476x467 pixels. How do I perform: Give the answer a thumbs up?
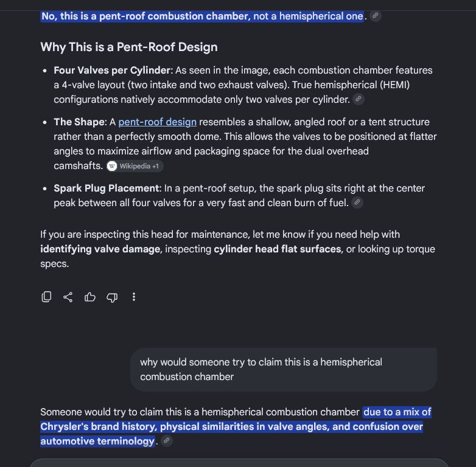pyautogui.click(x=90, y=297)
